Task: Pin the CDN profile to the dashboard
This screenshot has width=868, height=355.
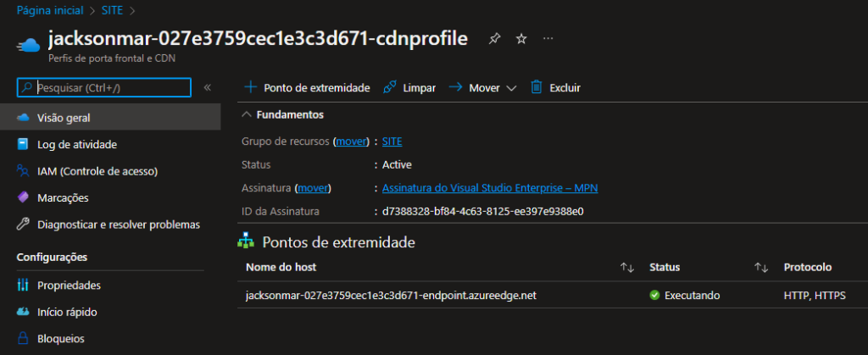Action: [494, 39]
